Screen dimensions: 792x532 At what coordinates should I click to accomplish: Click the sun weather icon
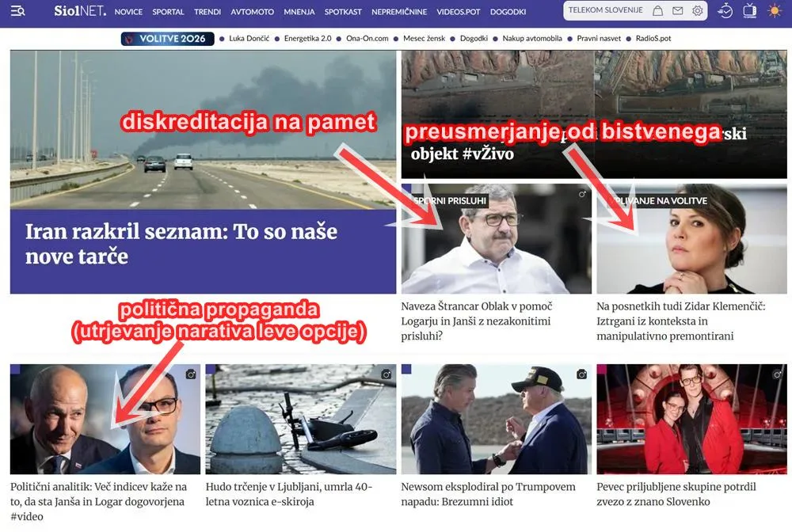point(775,11)
